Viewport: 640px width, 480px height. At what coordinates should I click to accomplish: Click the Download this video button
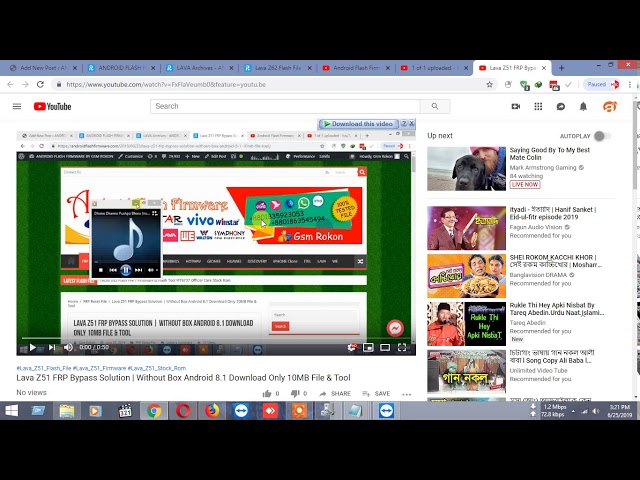(x=358, y=124)
